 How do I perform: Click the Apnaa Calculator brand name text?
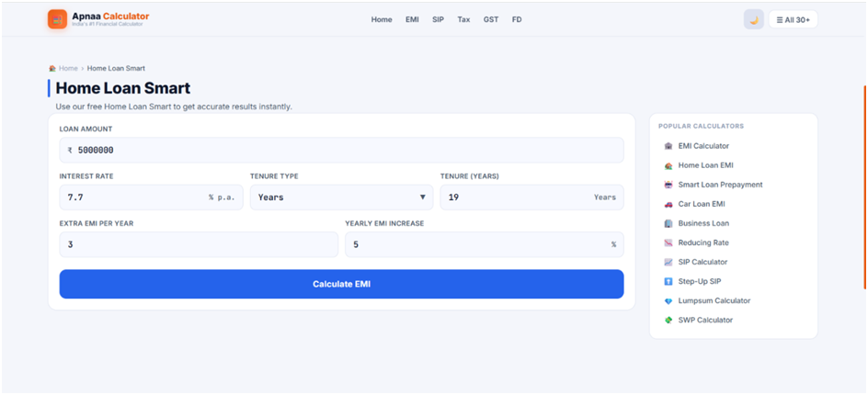point(110,17)
